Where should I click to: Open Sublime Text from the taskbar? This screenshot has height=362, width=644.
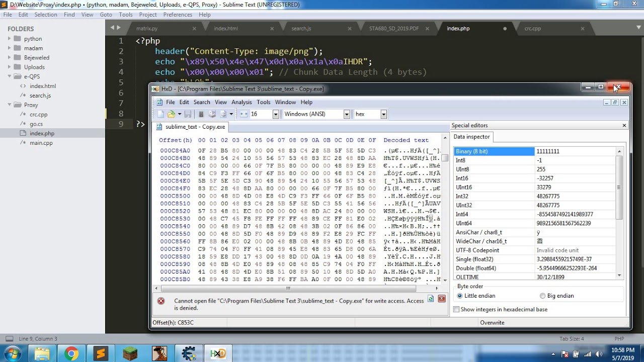101,353
